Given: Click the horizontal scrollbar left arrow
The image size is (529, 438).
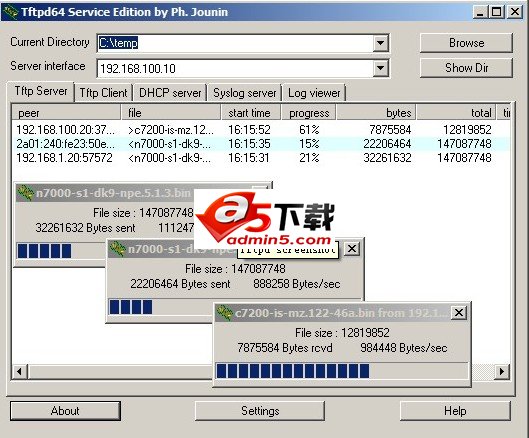Looking at the screenshot, I should tap(19, 372).
